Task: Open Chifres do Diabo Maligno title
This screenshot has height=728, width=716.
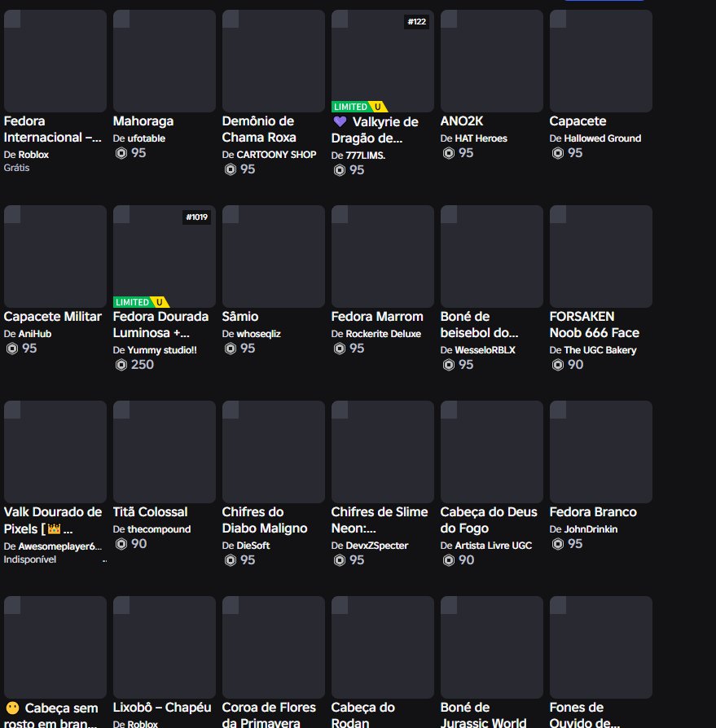Action: point(265,520)
